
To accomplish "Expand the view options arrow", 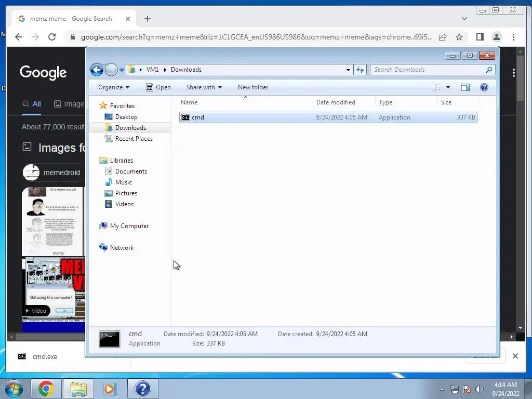I will pos(448,87).
